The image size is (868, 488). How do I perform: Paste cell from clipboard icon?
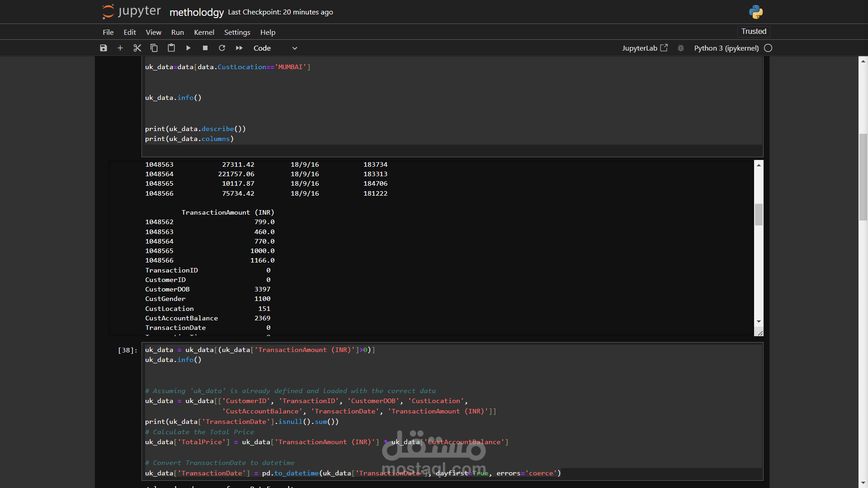(171, 48)
